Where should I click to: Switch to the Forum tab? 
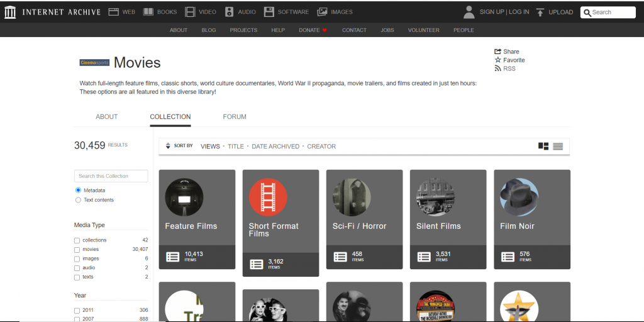pos(235,116)
